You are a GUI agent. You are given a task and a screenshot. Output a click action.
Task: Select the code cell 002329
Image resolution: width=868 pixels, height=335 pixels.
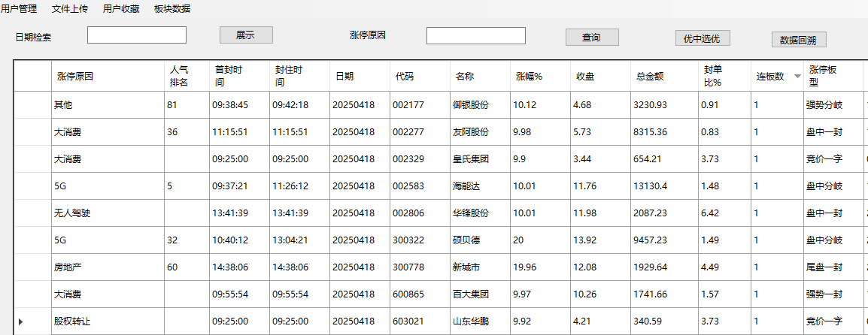pos(420,159)
